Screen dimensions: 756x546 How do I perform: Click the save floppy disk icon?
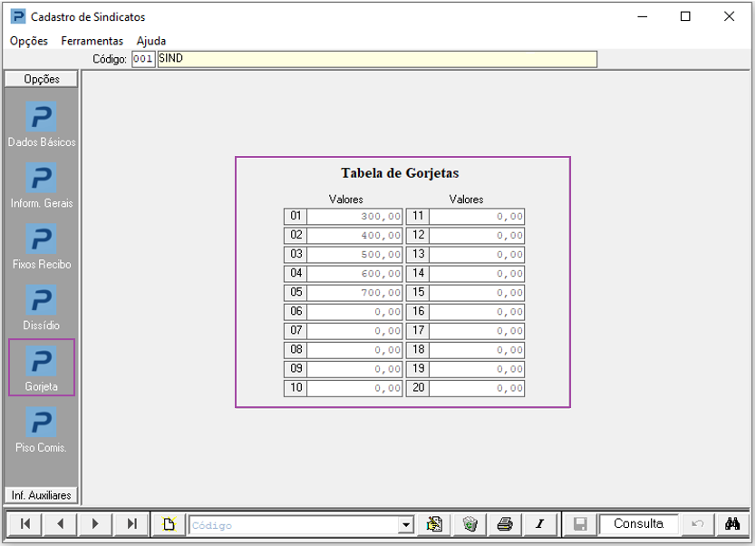coord(580,524)
